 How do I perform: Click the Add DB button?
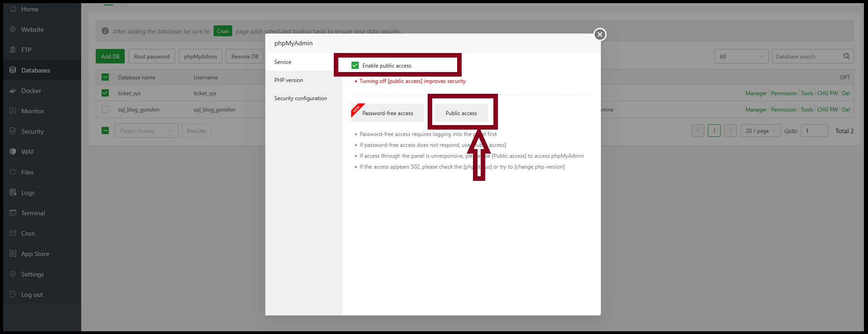click(110, 56)
